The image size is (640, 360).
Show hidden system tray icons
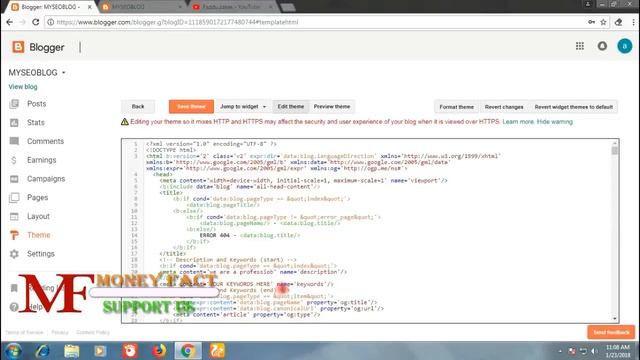click(560, 351)
